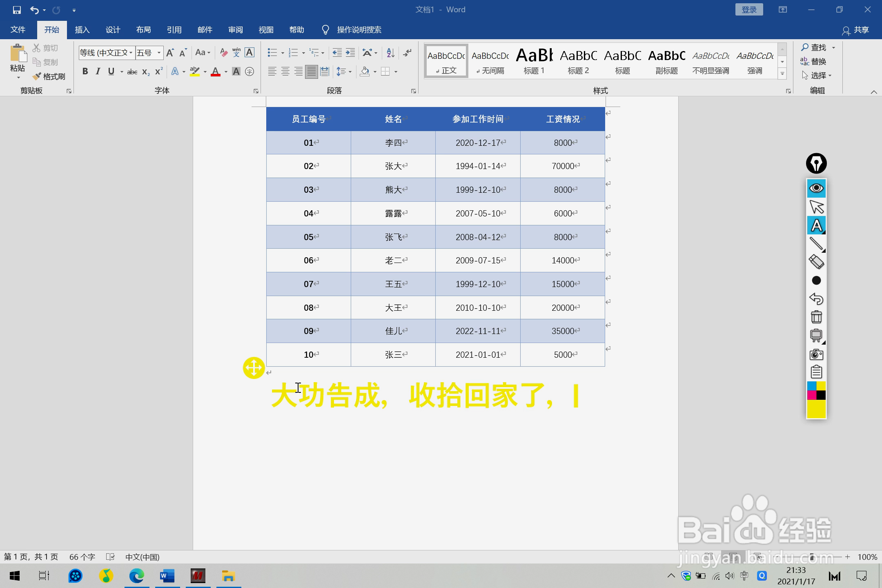Pick the eraser tool in annotation toolbar
Screen dimensions: 882x588
815,262
